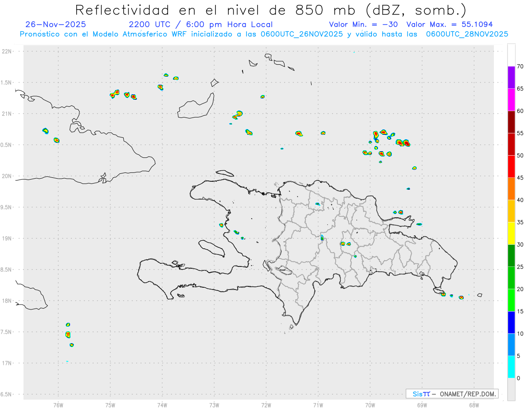Click the '17N' latitude label
The image size is (532, 411).
click(x=8, y=363)
